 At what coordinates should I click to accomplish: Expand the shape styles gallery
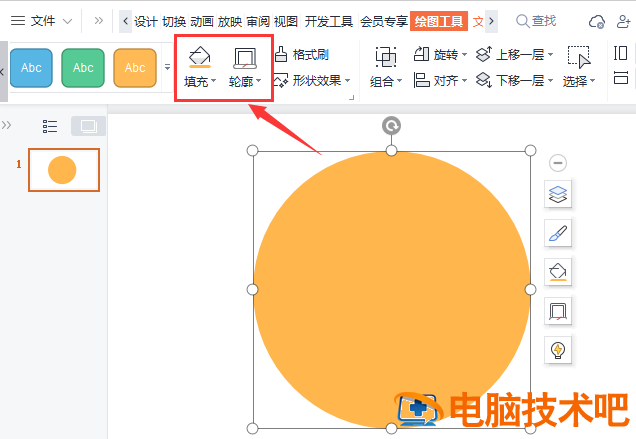pos(167,67)
